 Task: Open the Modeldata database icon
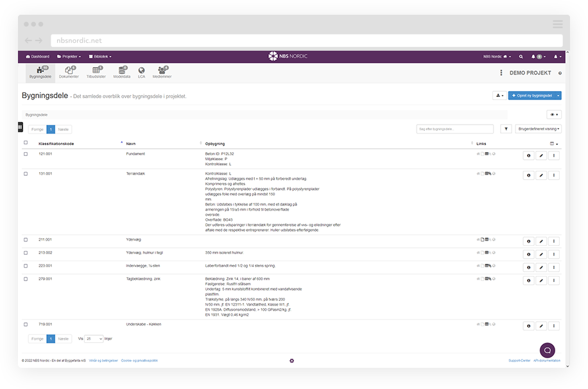tap(121, 72)
